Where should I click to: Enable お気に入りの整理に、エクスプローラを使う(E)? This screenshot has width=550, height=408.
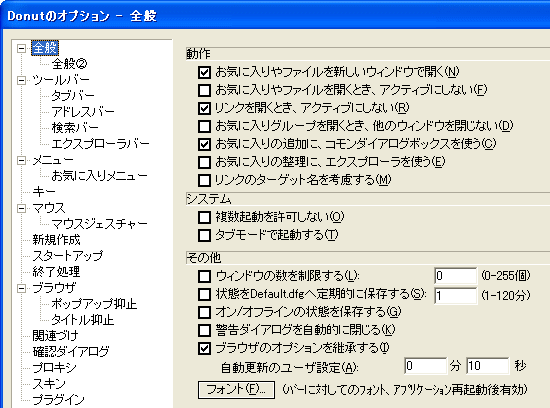tap(204, 162)
